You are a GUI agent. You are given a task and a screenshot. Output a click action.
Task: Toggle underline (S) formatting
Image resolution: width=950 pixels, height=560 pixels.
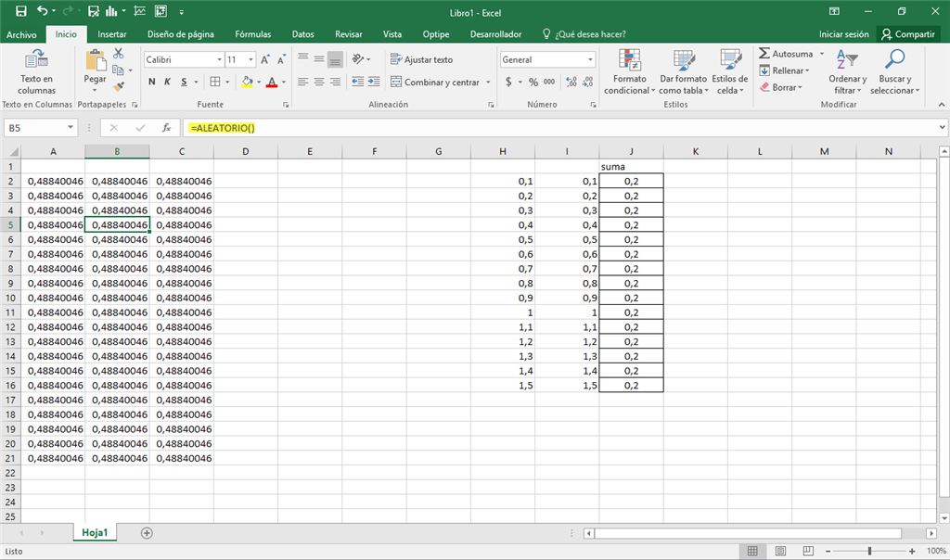tap(184, 82)
